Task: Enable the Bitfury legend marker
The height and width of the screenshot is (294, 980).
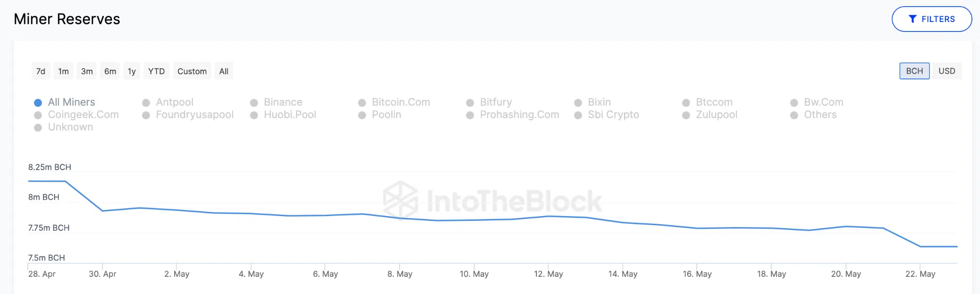Action: [x=470, y=103]
